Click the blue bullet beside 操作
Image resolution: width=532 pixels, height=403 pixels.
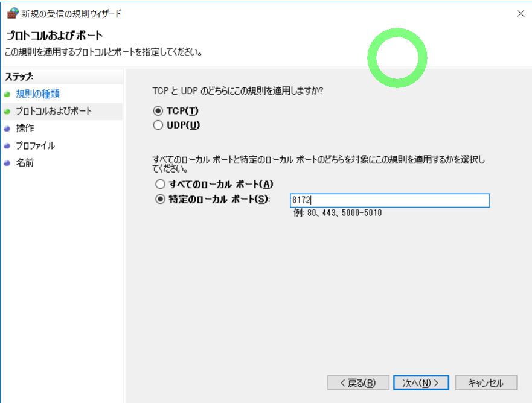(x=7, y=129)
